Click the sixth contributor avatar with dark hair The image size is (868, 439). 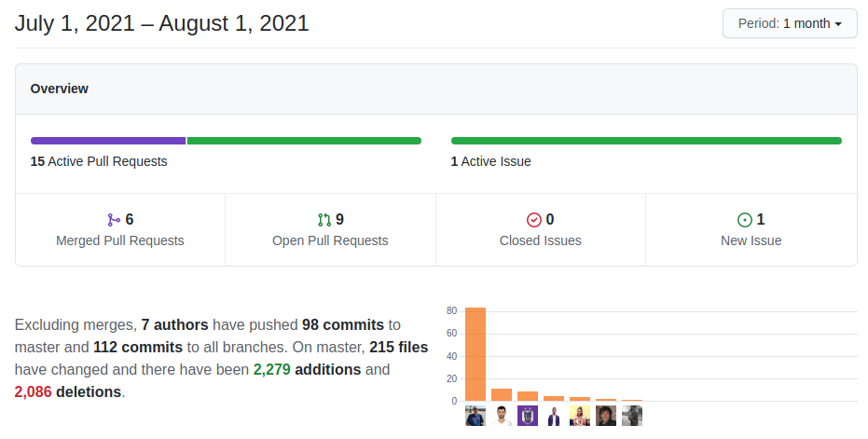tap(606, 416)
